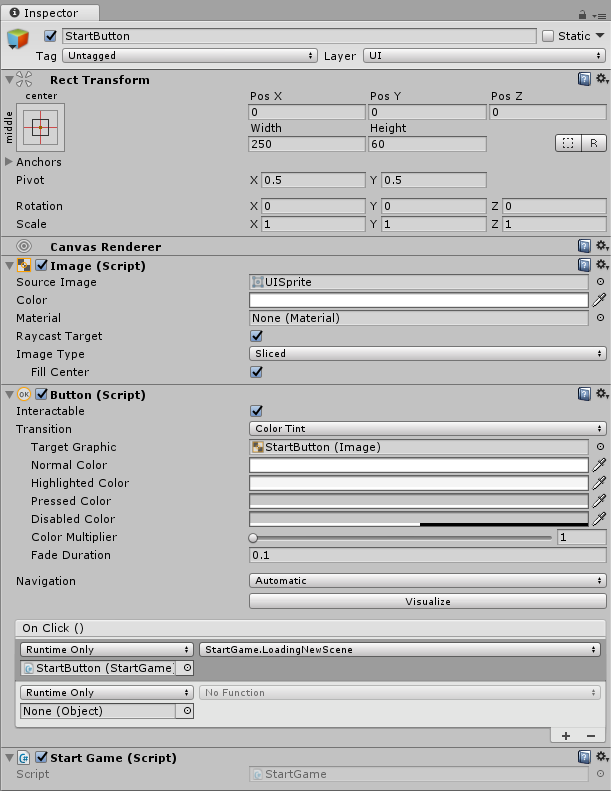611x791 pixels.
Task: Click the Visualize button
Action: coord(428,601)
